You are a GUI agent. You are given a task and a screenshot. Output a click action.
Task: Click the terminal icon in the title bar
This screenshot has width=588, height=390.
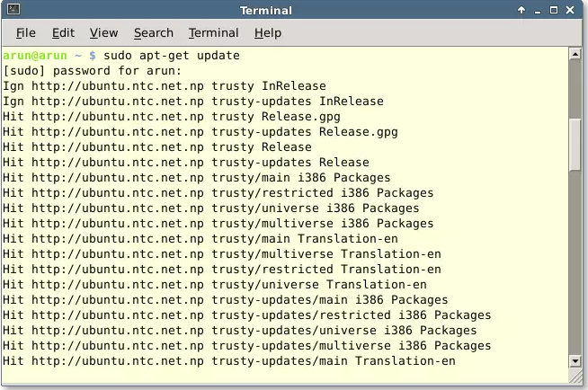[11, 10]
